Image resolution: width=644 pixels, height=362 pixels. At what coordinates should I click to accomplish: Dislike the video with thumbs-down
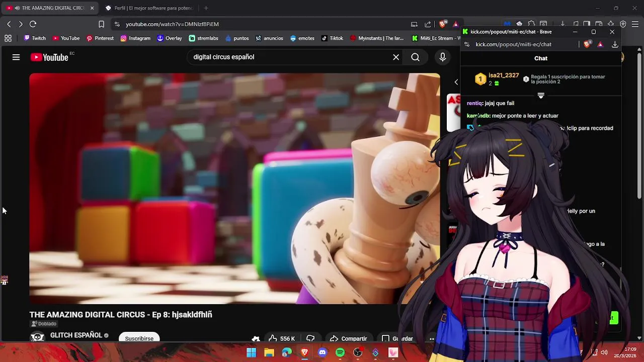click(x=310, y=339)
